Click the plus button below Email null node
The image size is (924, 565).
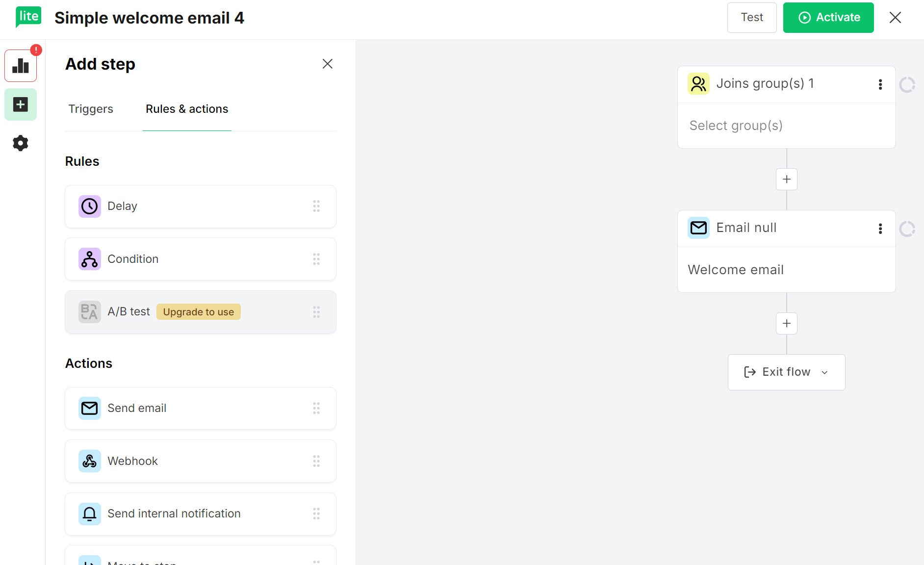coord(786,323)
